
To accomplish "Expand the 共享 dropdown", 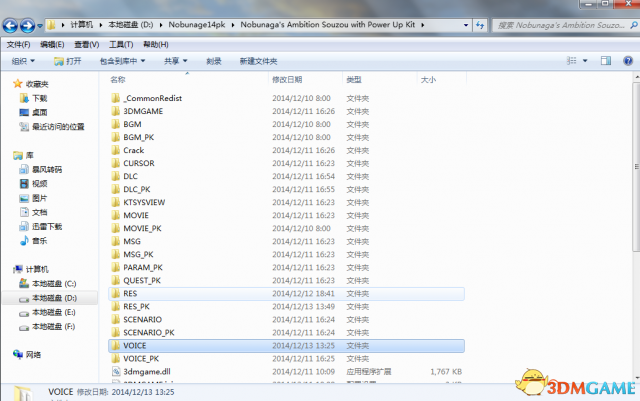I will click(x=176, y=61).
